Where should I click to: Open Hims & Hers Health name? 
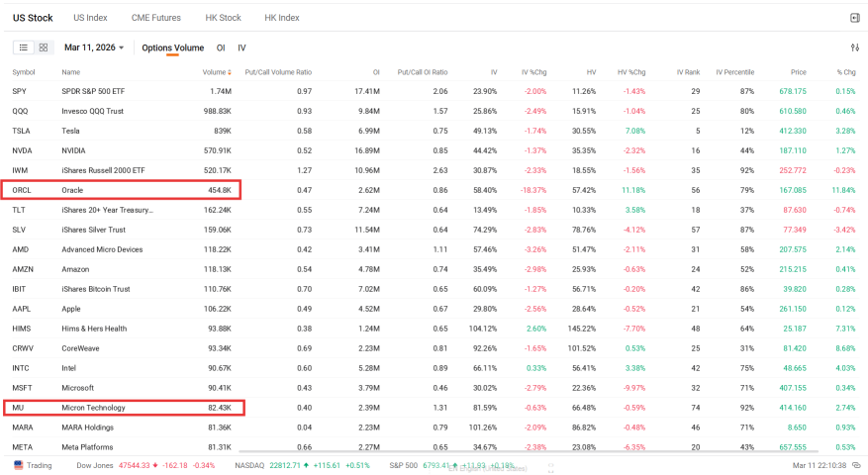pos(94,329)
